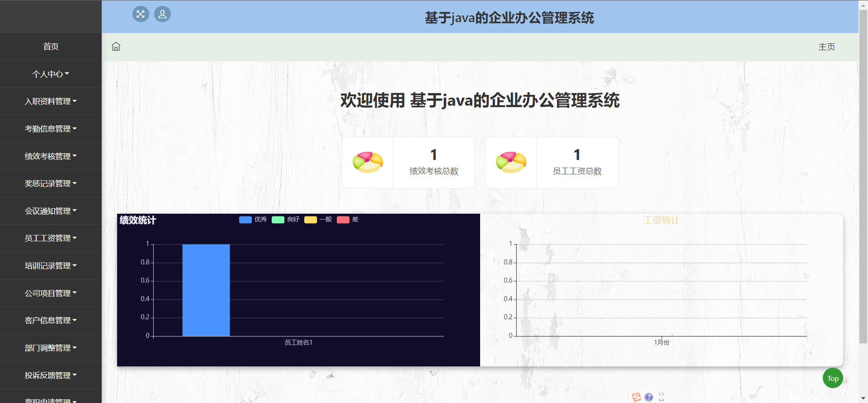Expand the 绩效考核管理 menu
Image resolution: width=868 pixels, height=403 pixels.
(51, 156)
